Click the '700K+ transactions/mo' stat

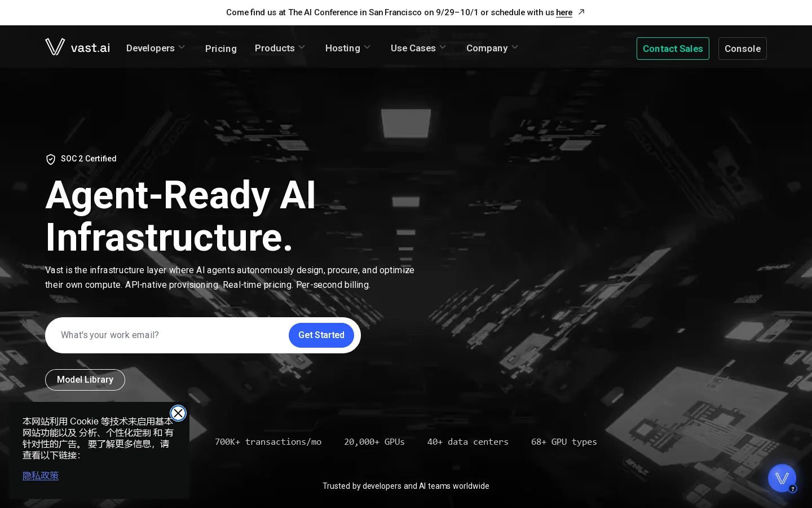click(x=268, y=442)
